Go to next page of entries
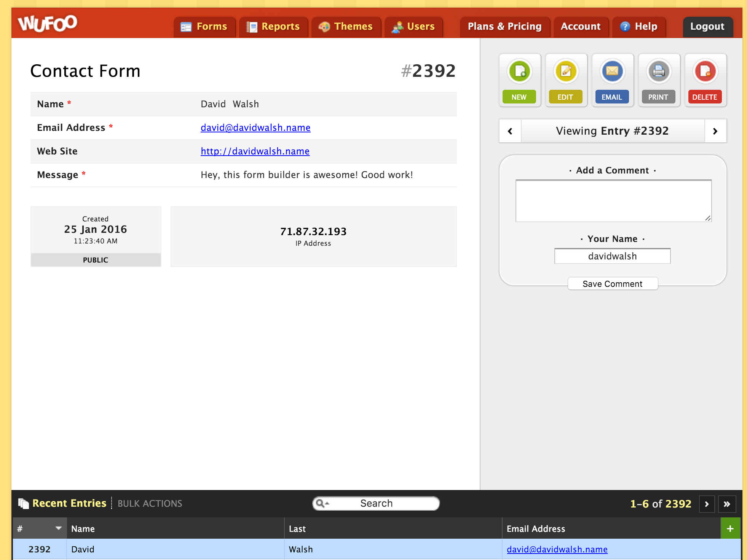Viewport: 747px width, 560px height. point(707,504)
